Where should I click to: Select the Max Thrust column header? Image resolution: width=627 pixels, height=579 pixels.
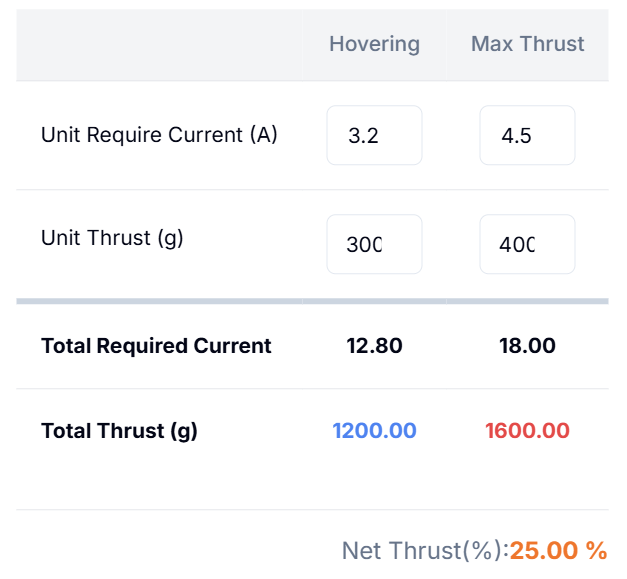pyautogui.click(x=527, y=44)
